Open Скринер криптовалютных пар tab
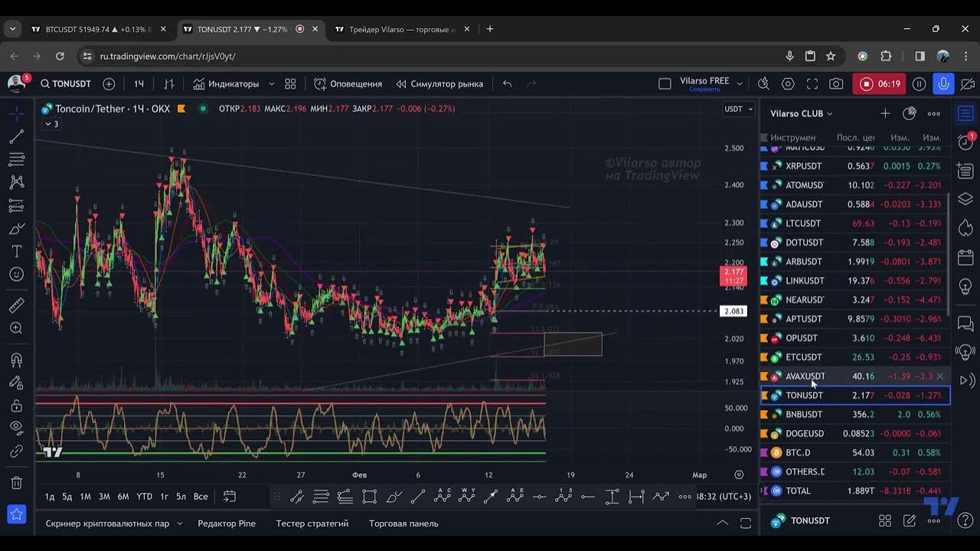980x551 pixels. [x=114, y=523]
